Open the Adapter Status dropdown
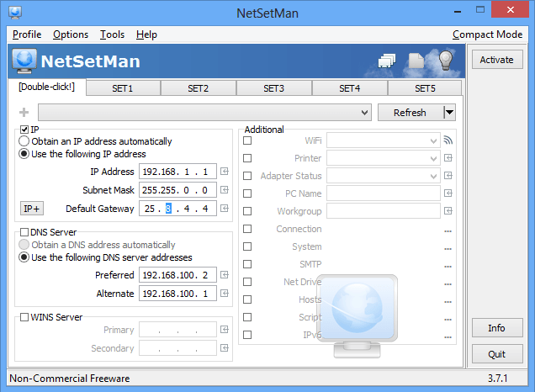 click(x=384, y=176)
